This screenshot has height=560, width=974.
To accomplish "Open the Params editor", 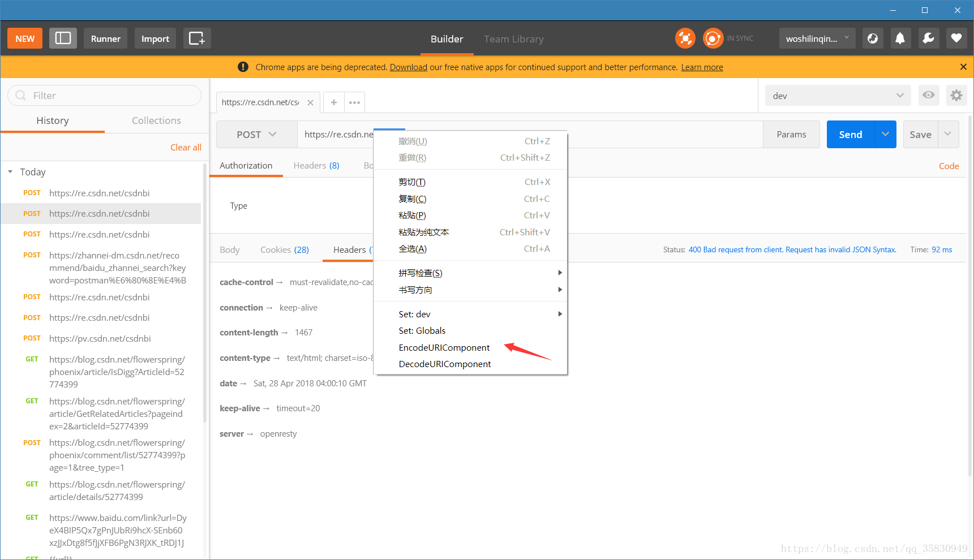I will (791, 135).
